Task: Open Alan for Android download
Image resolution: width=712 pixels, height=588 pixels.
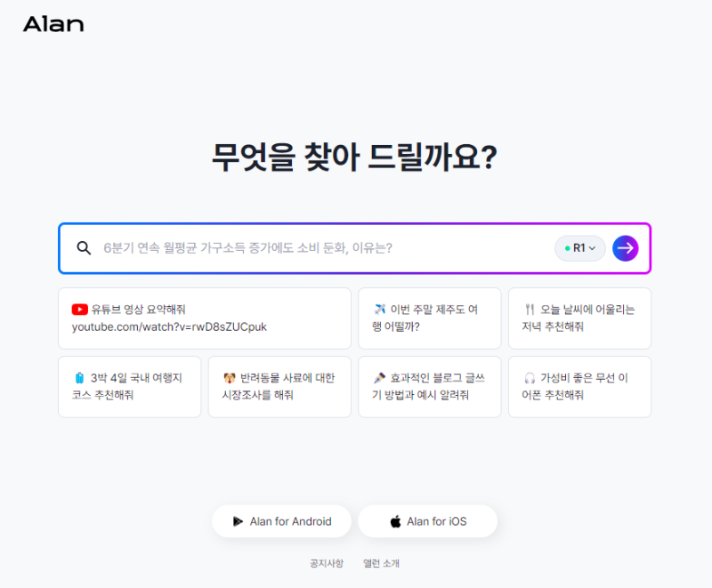Action: pyautogui.click(x=281, y=521)
